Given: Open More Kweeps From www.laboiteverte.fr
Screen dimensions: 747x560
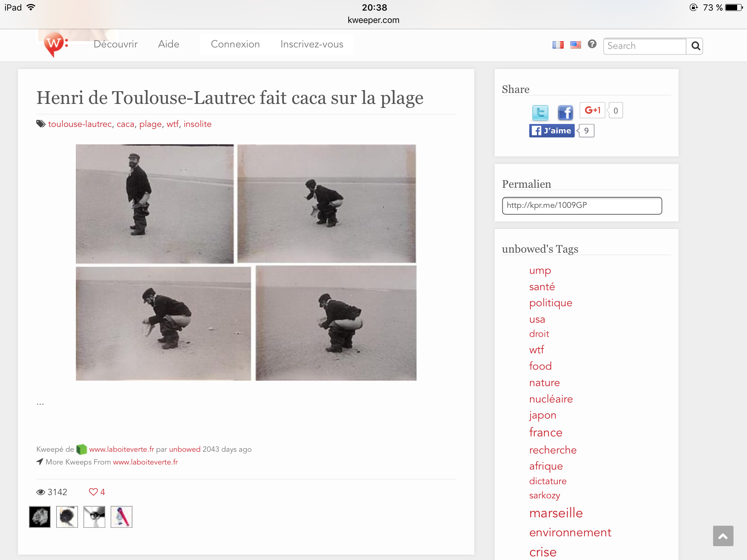Looking at the screenshot, I should pyautogui.click(x=145, y=462).
